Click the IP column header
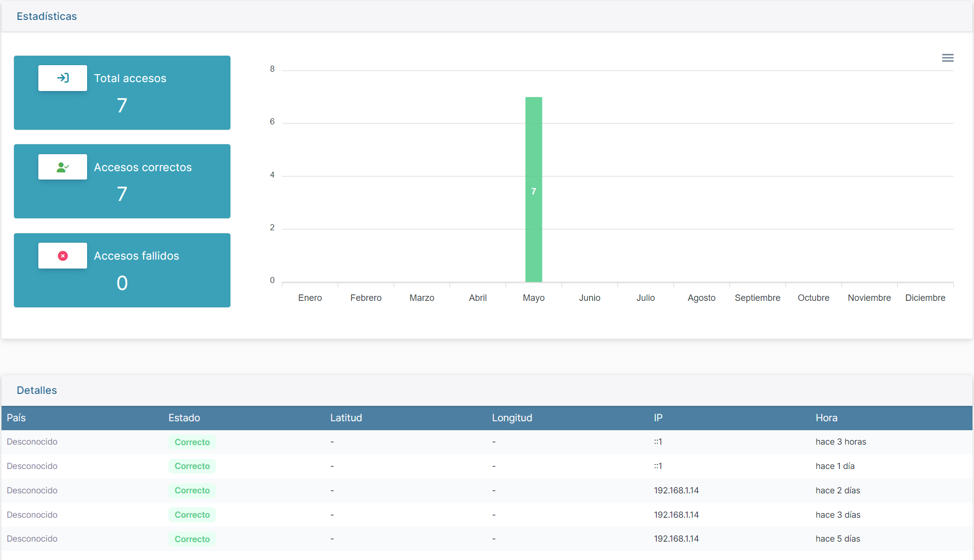 658,418
